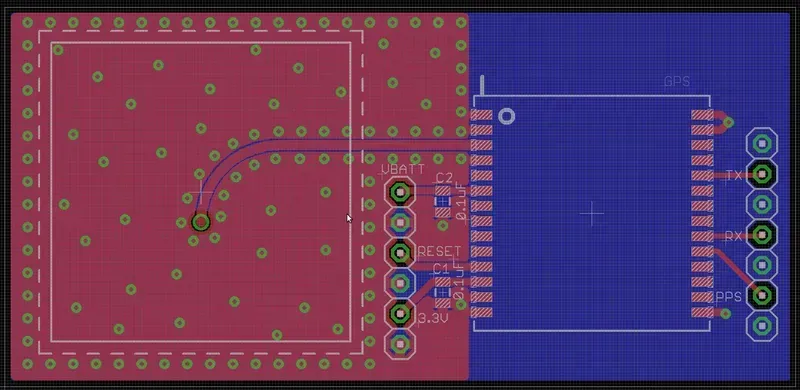Click the via beside GPS top-right pads
Image resolution: width=800 pixels, height=390 pixels.
(729, 123)
